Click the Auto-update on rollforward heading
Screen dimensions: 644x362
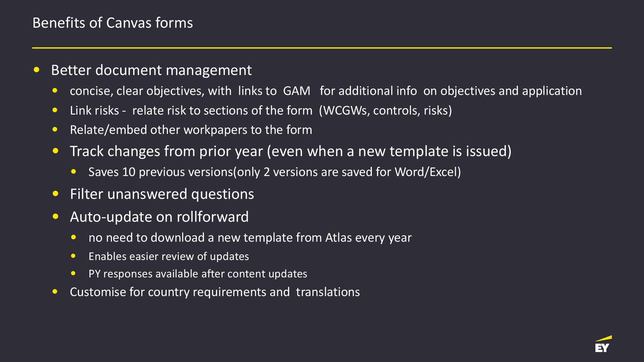(159, 217)
